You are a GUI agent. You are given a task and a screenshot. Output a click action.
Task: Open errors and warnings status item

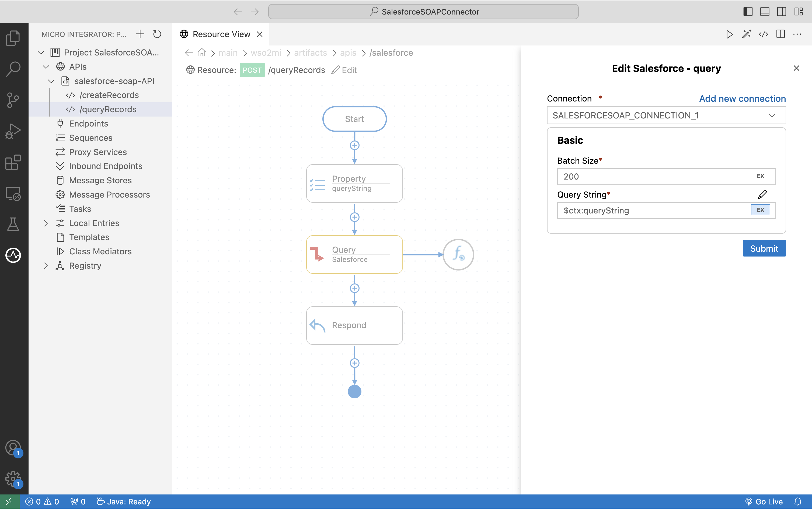[x=42, y=501]
